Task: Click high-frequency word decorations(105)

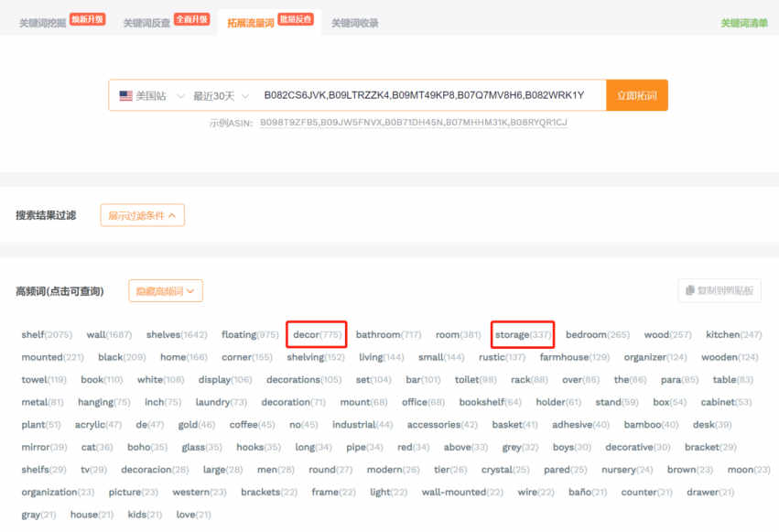Action: click(304, 379)
